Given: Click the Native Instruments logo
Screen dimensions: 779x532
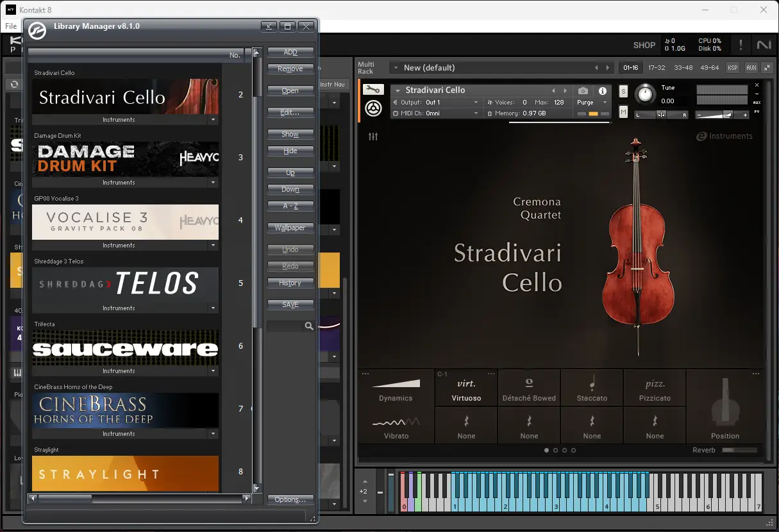Looking at the screenshot, I should 763,45.
